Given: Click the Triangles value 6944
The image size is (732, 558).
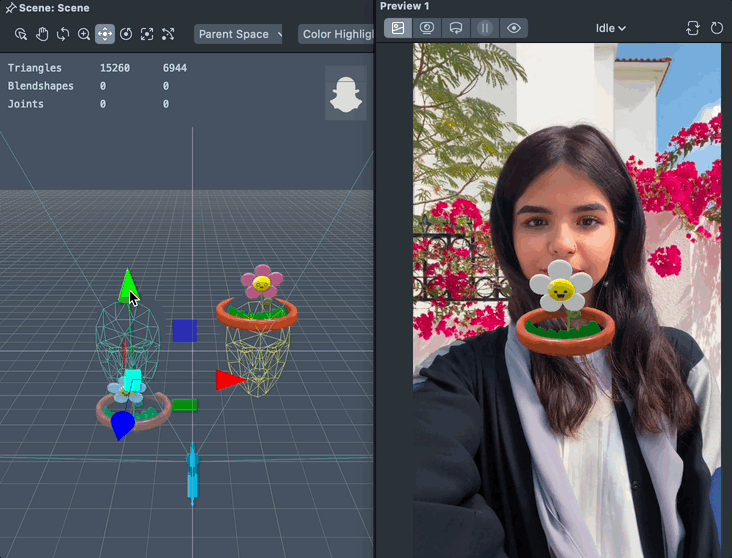Looking at the screenshot, I should [175, 68].
